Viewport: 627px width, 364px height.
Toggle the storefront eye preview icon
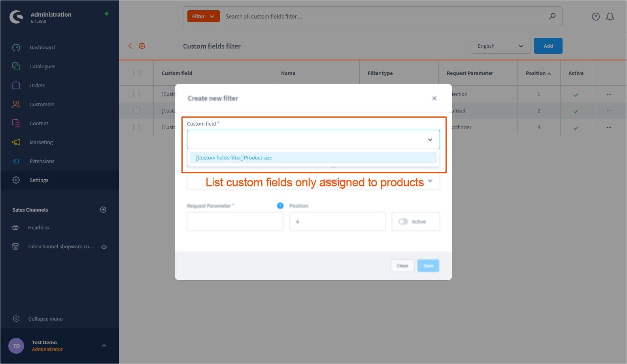pos(104,247)
